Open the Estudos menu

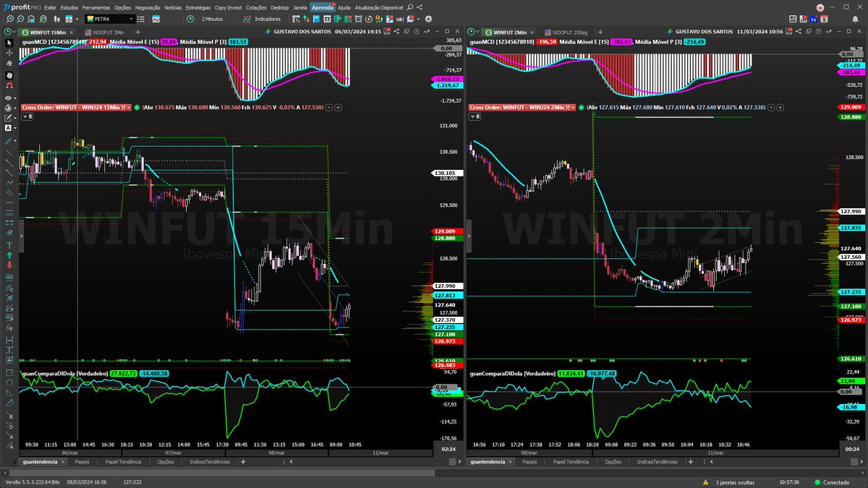pos(69,7)
